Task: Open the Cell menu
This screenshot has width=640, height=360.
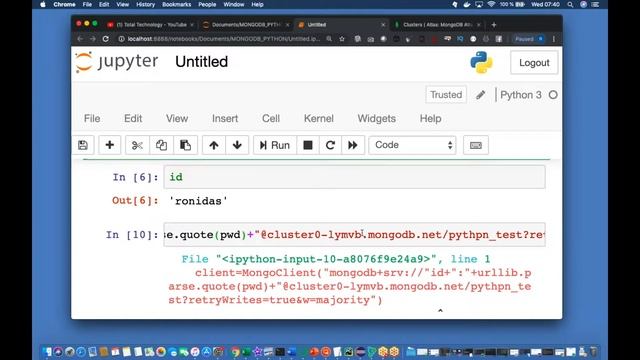Action: 271,119
